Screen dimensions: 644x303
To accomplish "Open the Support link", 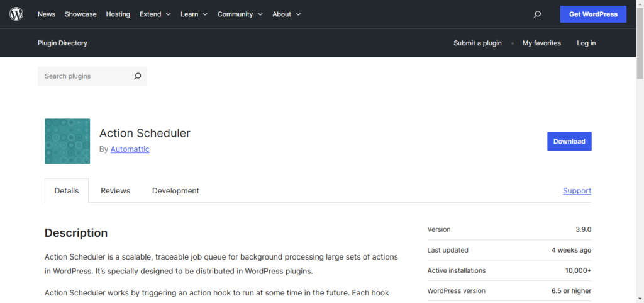I will point(577,191).
